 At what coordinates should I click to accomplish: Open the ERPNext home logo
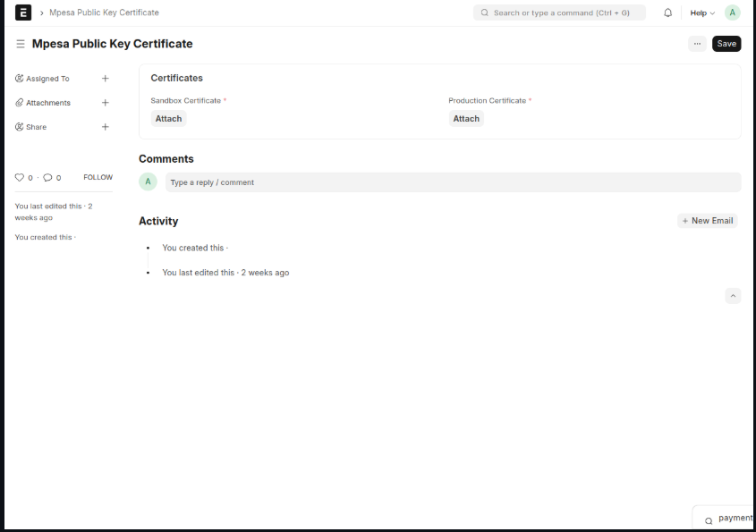tap(23, 13)
